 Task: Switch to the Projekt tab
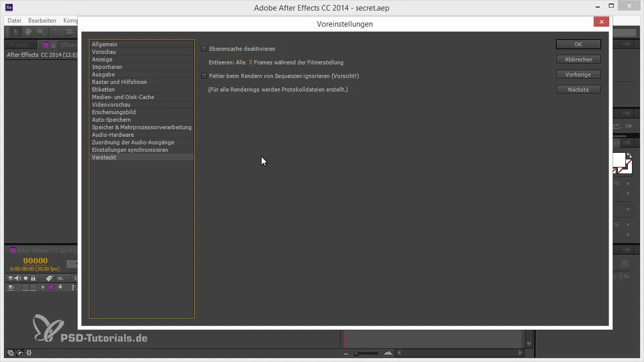coord(19,45)
